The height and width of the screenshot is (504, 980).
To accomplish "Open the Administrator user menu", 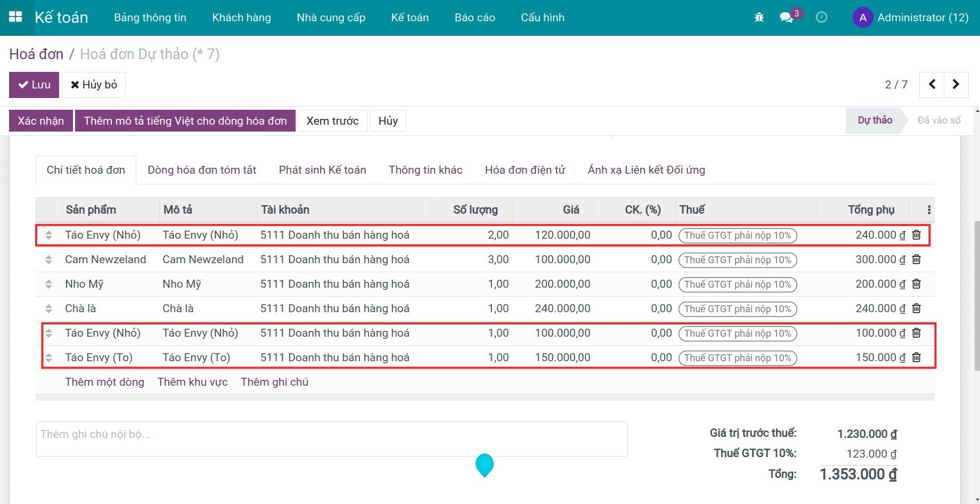I will (x=911, y=18).
